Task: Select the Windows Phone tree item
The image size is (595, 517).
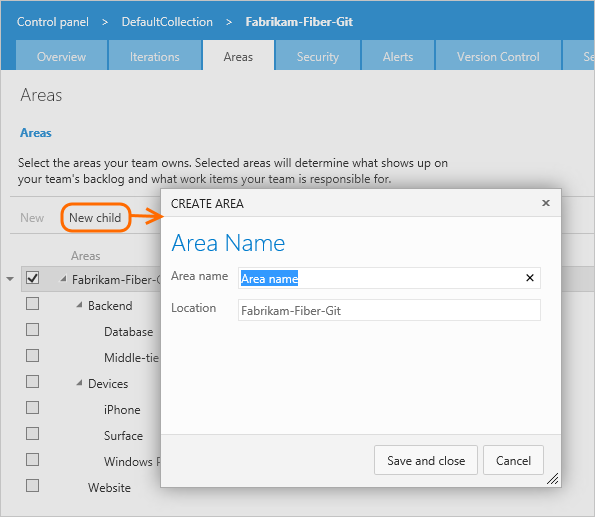Action: point(132,461)
